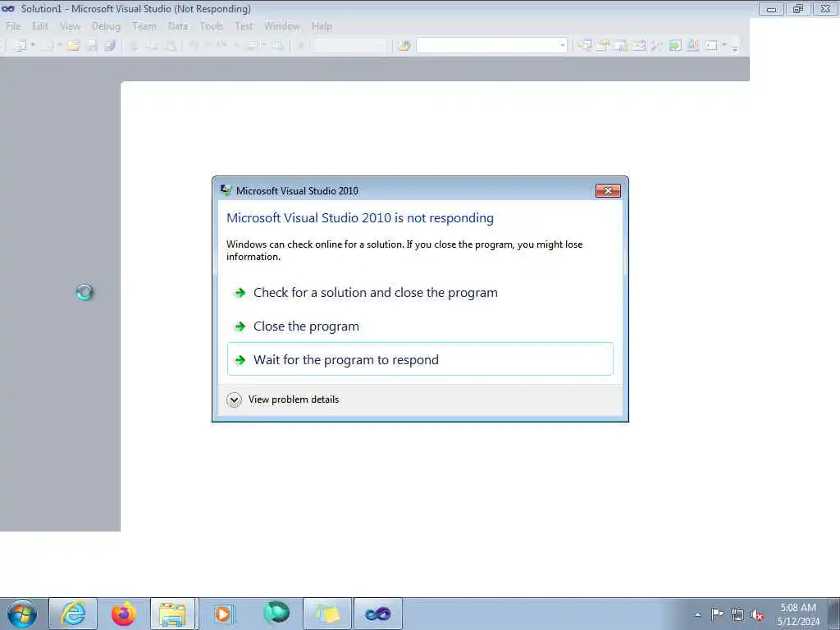Click the Open File folder icon

73,46
